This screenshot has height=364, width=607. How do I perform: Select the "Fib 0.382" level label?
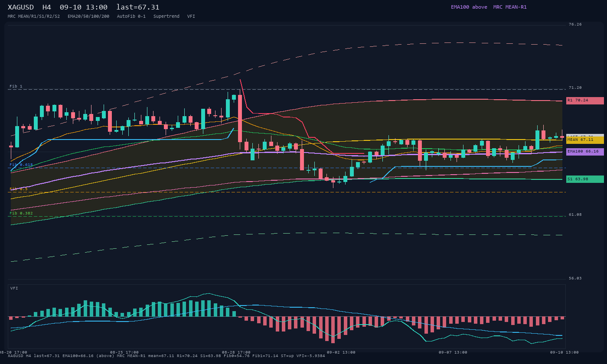click(21, 213)
